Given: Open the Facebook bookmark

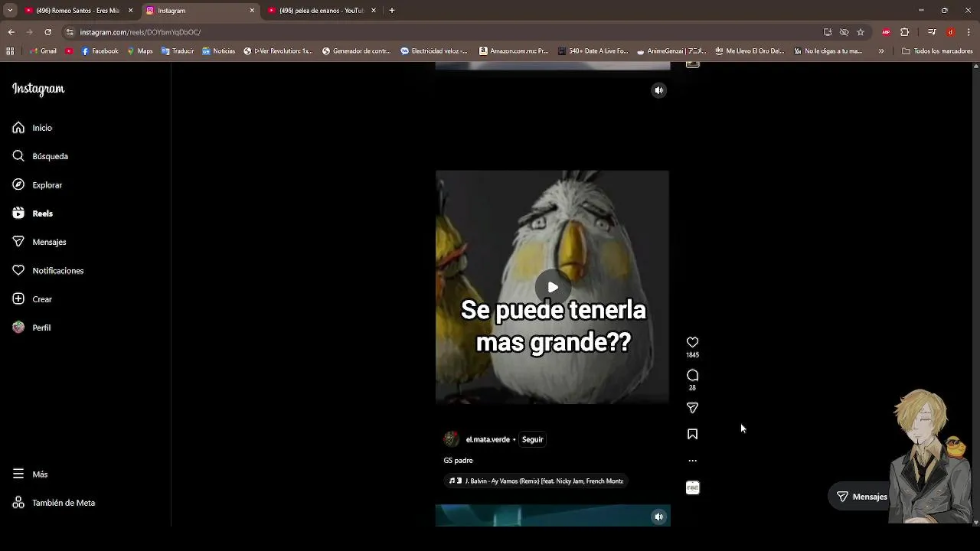Looking at the screenshot, I should (100, 51).
